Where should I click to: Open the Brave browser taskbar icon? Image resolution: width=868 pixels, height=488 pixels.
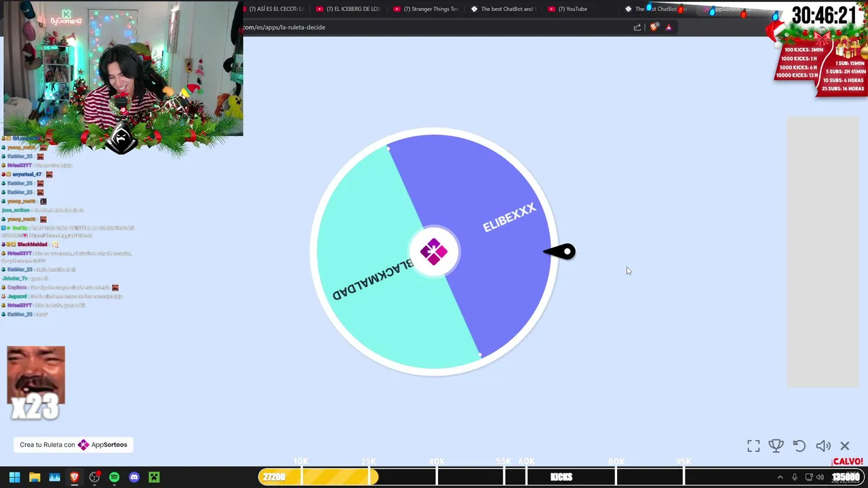tap(75, 477)
